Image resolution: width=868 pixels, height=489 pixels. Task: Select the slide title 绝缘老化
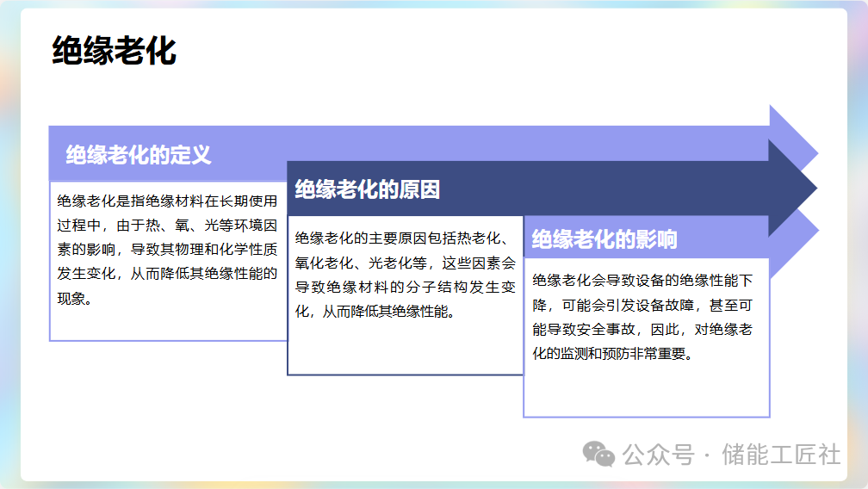[x=114, y=50]
